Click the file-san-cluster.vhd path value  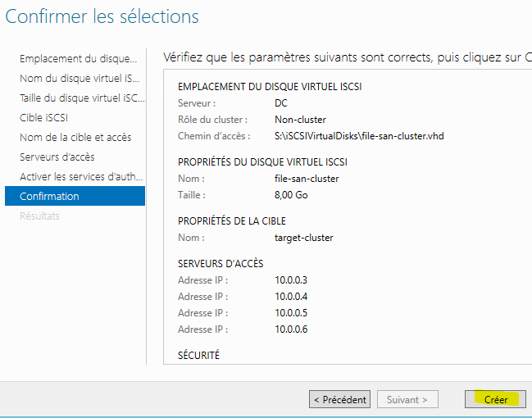point(359,136)
